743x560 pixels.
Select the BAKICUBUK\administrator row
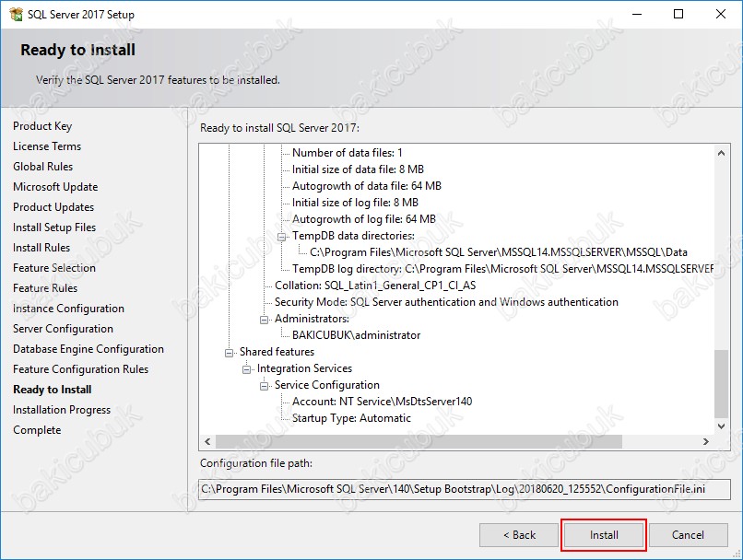[x=356, y=335]
